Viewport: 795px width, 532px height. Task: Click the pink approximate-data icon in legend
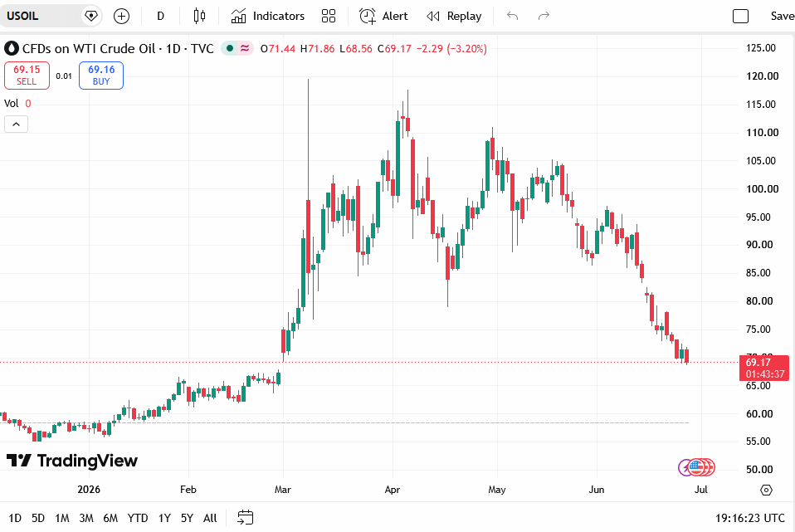[245, 48]
